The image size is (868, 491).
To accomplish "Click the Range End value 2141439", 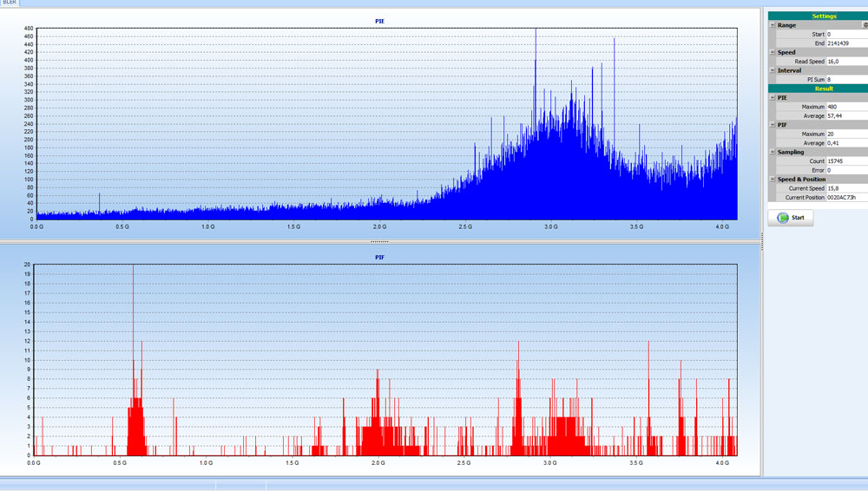I will (847, 43).
